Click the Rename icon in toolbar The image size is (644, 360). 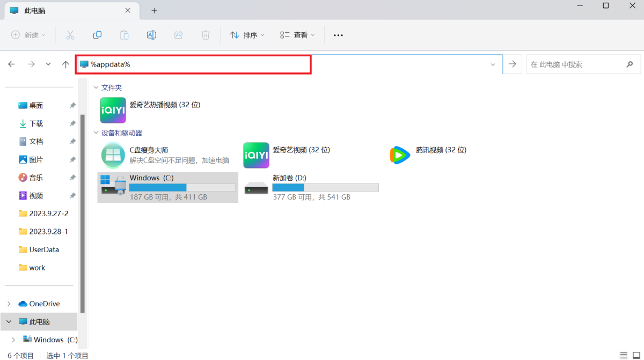pos(151,35)
